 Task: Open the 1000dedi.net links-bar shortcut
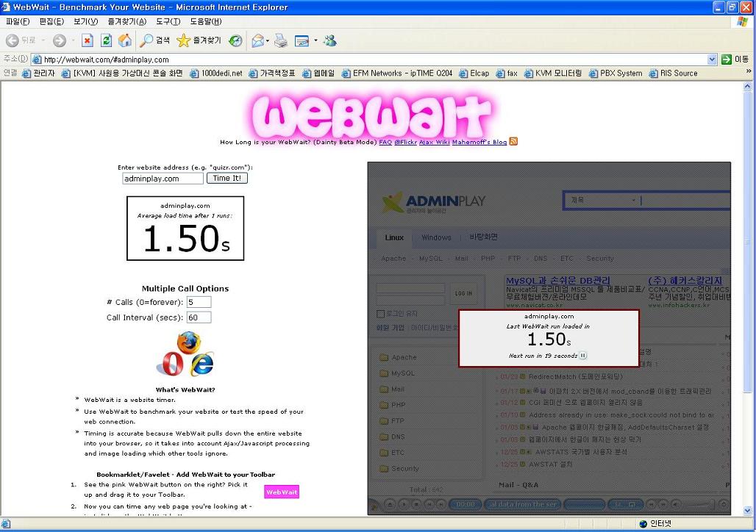(x=216, y=73)
